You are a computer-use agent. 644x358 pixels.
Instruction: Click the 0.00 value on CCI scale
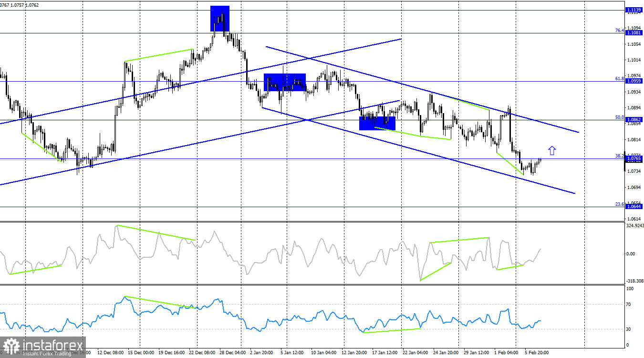(631, 253)
